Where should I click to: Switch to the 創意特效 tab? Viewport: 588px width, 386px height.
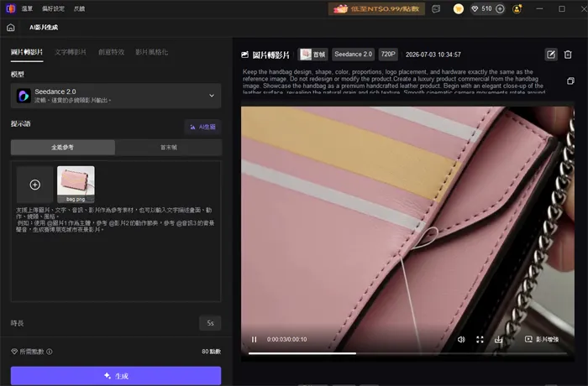[x=112, y=52]
